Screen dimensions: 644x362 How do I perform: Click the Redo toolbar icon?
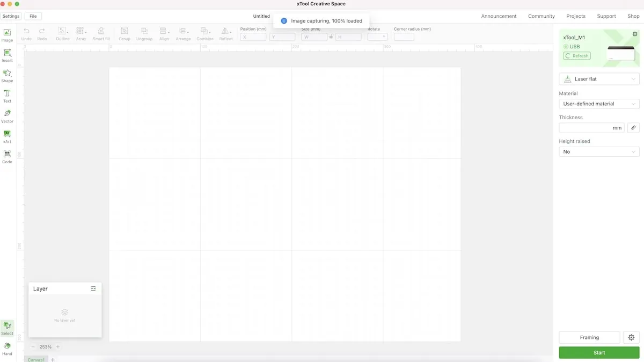point(42,34)
